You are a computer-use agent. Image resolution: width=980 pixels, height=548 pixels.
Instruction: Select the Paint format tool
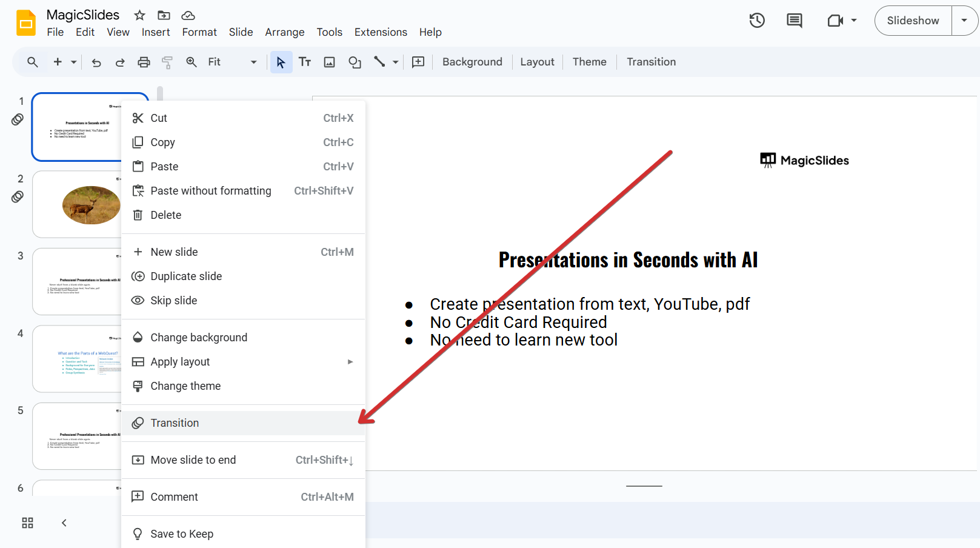[x=167, y=62]
